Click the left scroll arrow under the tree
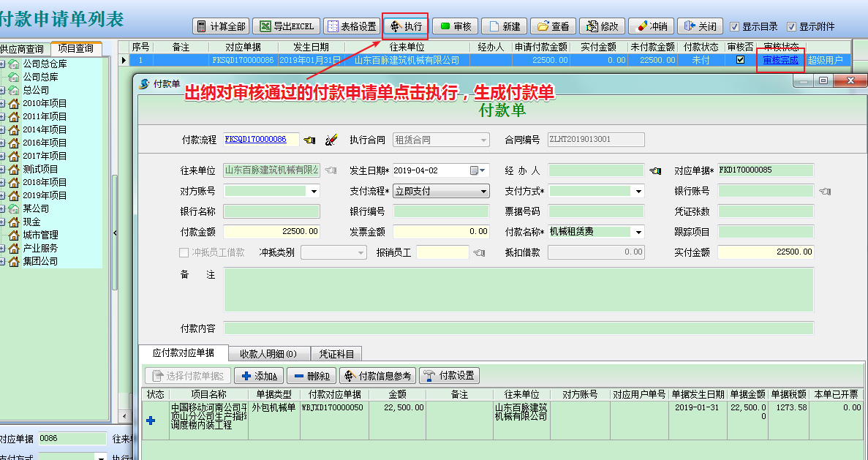This screenshot has width=868, height=460. click(x=124, y=415)
